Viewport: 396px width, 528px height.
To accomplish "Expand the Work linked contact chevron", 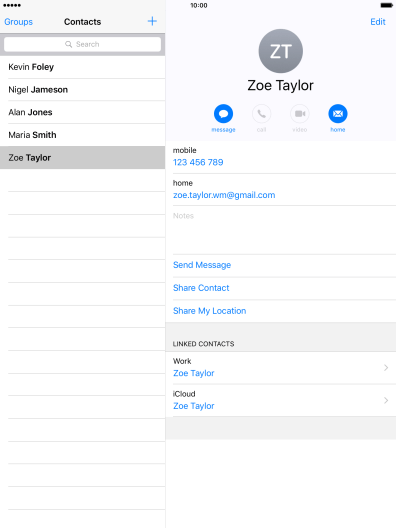I will coord(386,368).
